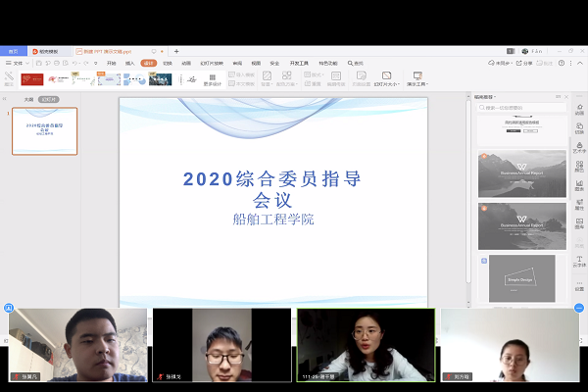Select the Simple Design template thumbnail

tap(521, 278)
